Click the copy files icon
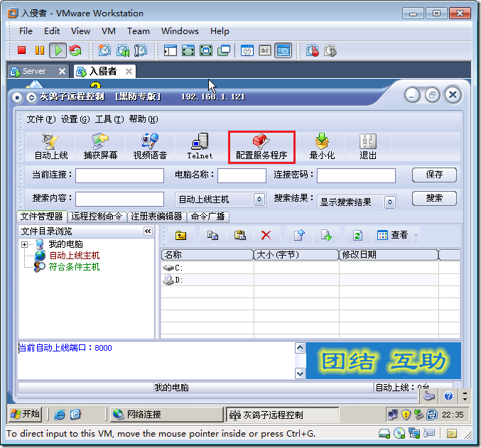The width and height of the screenshot is (481, 448). pyautogui.click(x=212, y=236)
